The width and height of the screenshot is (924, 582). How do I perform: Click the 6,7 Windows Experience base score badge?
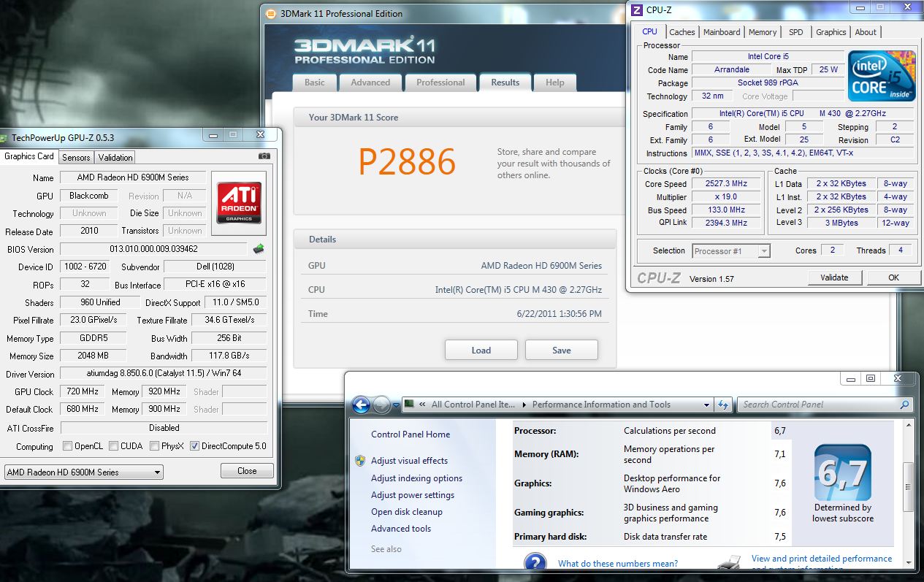click(842, 472)
